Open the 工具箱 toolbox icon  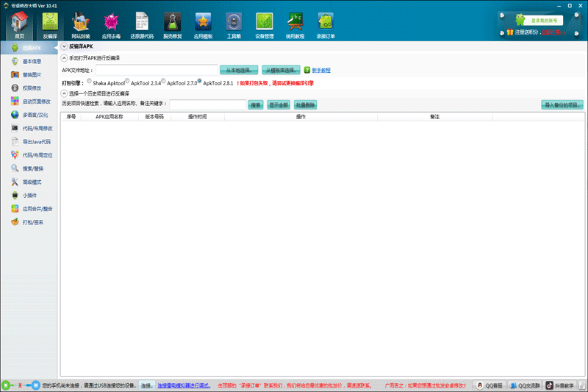tap(234, 25)
